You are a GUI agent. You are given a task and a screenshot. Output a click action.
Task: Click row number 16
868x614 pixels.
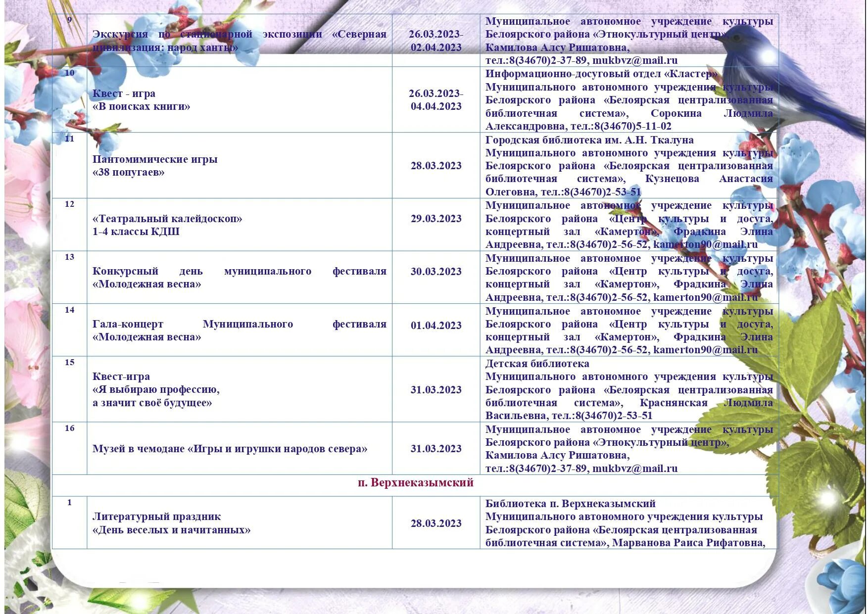coord(70,428)
